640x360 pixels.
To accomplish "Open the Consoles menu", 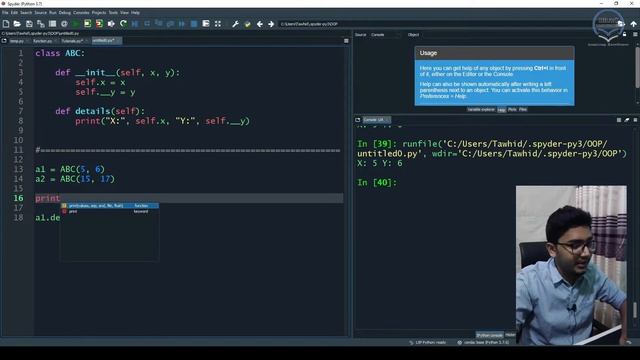I will click(x=81, y=13).
